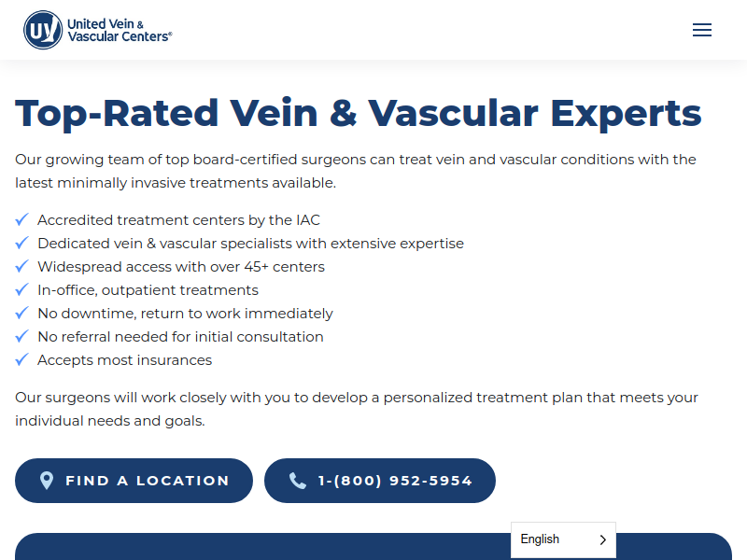
Task: Click United Vein & Vascular Centers logo text
Action: pyautogui.click(x=120, y=30)
